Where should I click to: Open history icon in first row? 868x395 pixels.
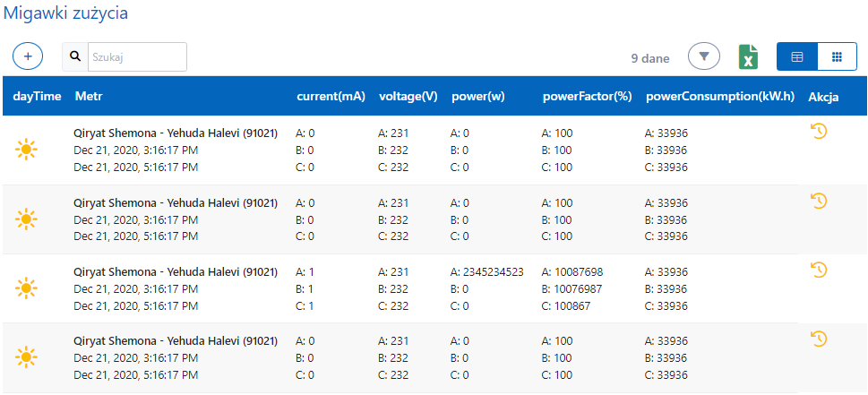click(818, 131)
